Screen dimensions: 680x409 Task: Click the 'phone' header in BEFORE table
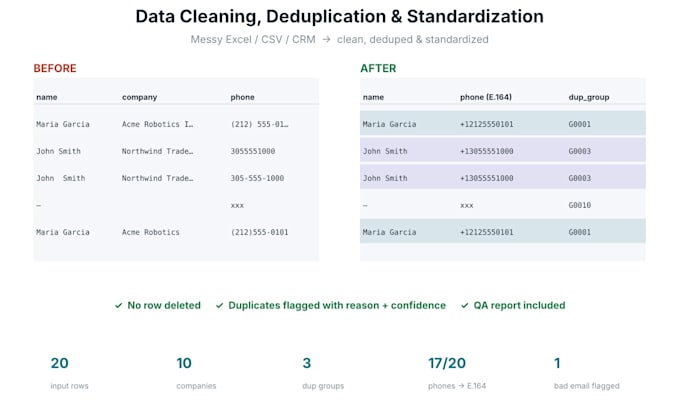tap(242, 97)
